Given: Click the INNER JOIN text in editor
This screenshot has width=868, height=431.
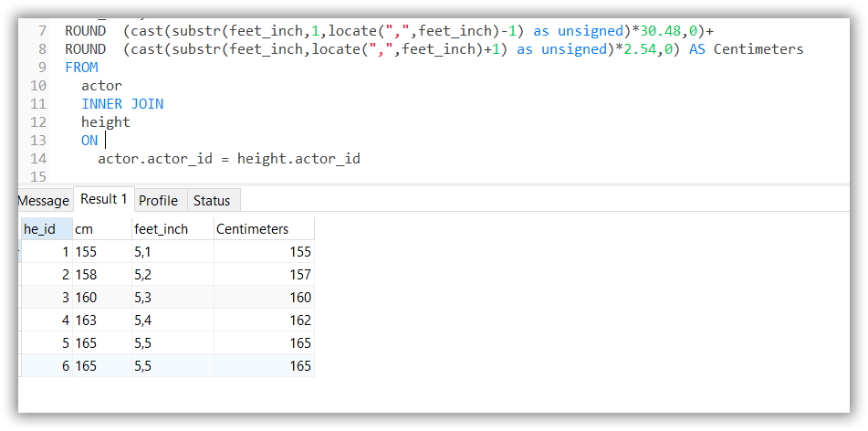Looking at the screenshot, I should (122, 104).
